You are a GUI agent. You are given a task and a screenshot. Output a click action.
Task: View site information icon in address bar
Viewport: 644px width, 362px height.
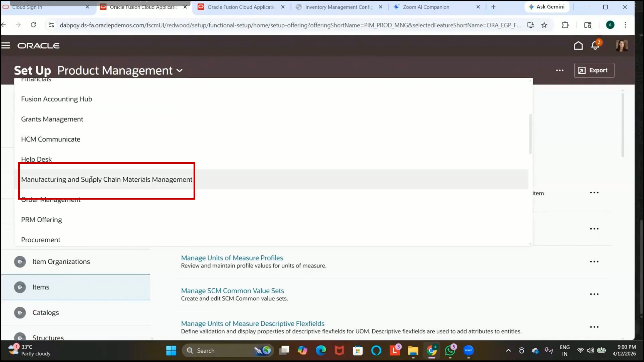coord(51,25)
